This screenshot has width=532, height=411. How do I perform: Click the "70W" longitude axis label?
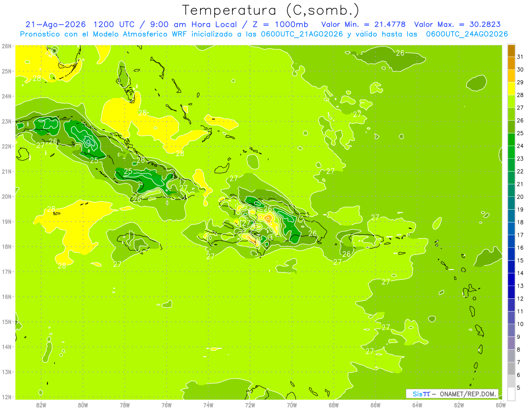pos(292,405)
